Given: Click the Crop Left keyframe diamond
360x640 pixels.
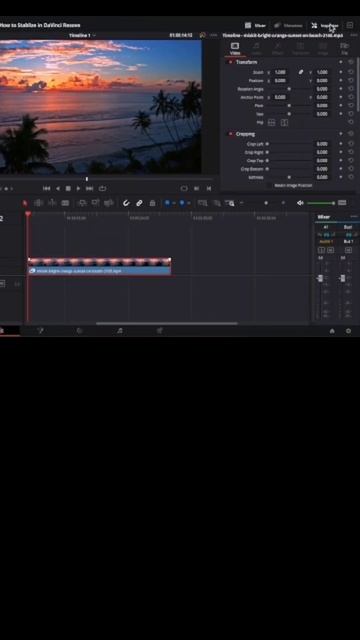Looking at the screenshot, I should (x=341, y=144).
